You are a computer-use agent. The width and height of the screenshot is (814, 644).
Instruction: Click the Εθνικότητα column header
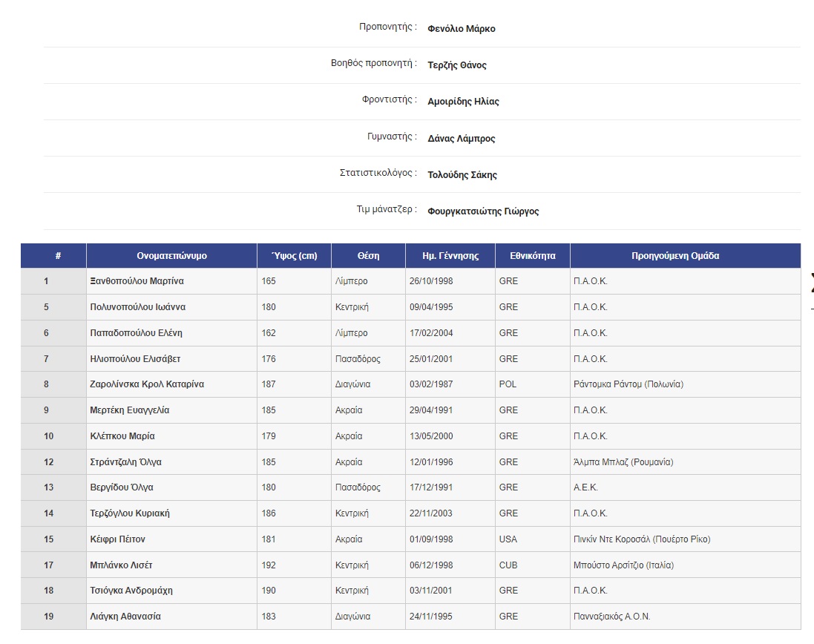[x=532, y=255]
